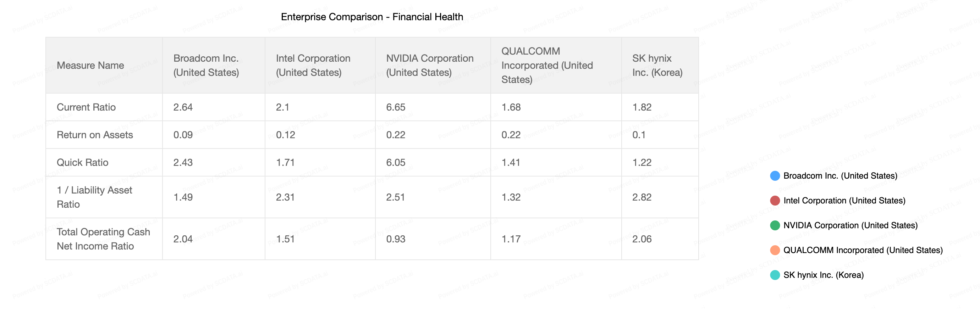Toggle NVIDIA Corporation legend label
The image size is (980, 314).
tap(850, 225)
